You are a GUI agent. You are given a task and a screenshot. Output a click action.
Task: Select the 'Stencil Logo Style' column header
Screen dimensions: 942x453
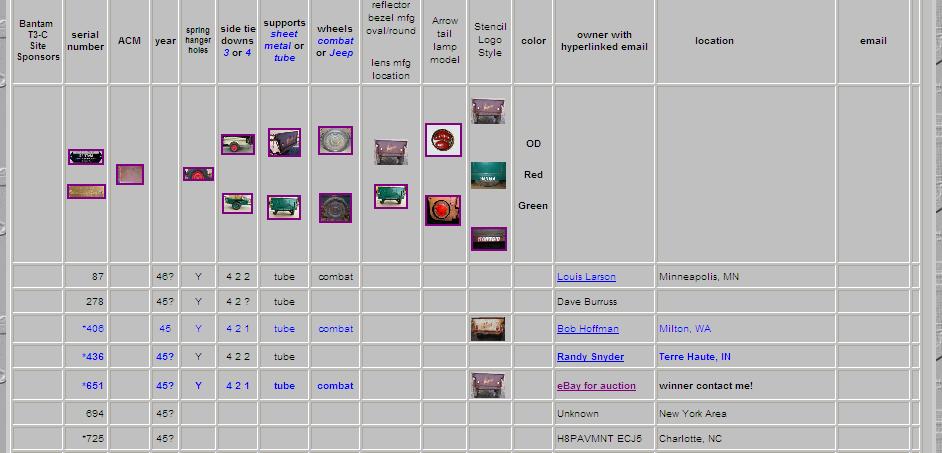coord(490,40)
